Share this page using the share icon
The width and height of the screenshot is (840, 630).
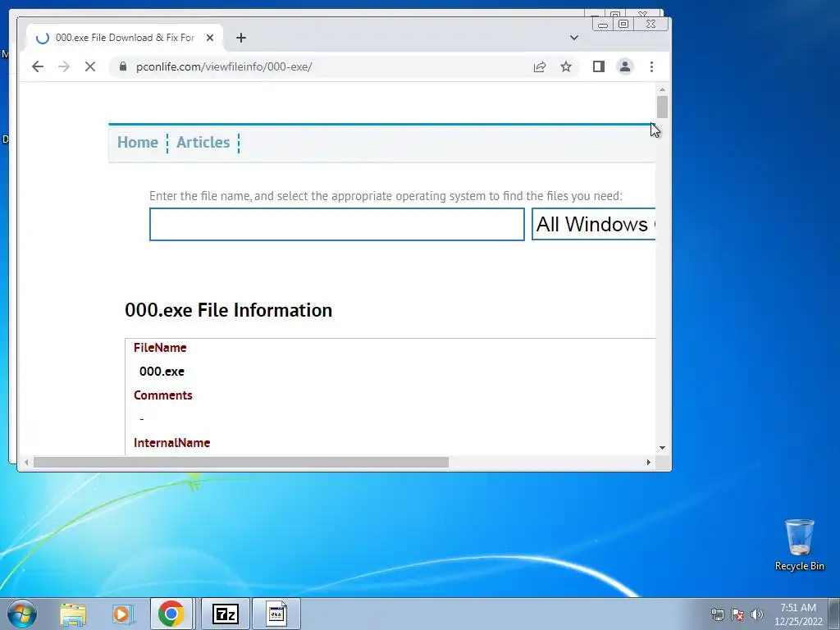click(x=540, y=66)
